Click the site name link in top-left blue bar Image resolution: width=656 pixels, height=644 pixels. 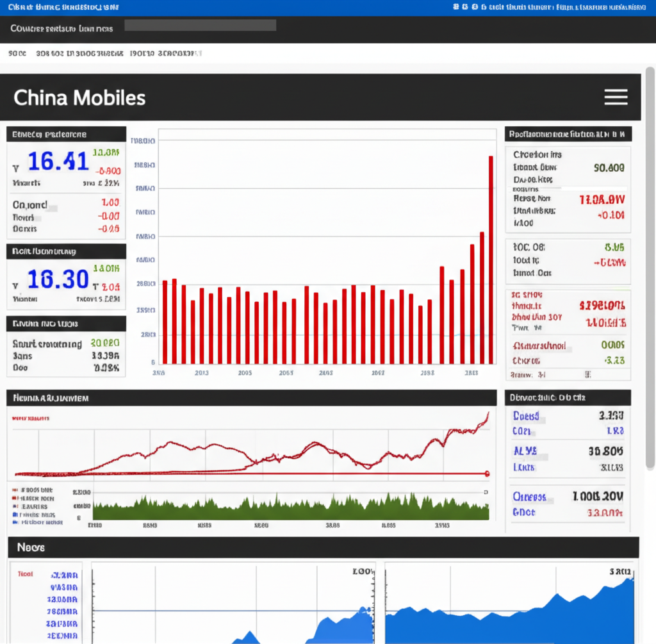point(63,8)
